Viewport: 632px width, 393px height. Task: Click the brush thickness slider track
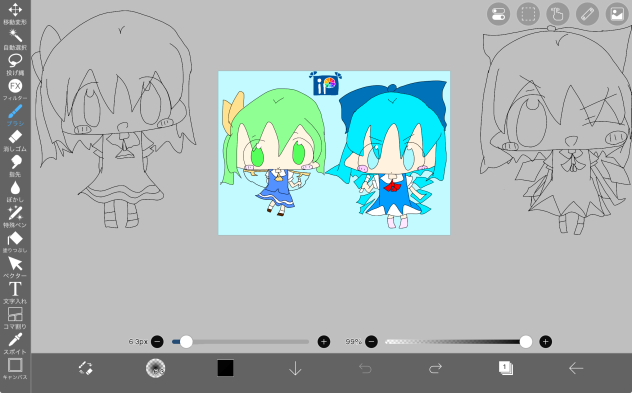(x=240, y=342)
